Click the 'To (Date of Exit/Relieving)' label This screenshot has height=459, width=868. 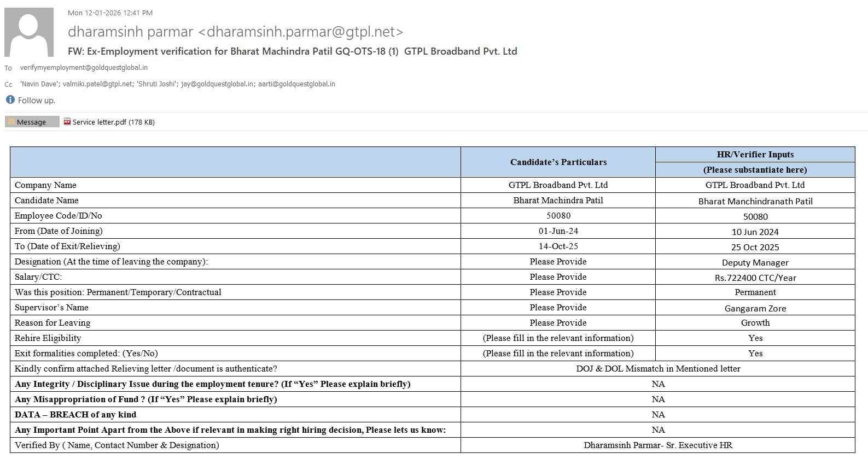[x=67, y=246]
